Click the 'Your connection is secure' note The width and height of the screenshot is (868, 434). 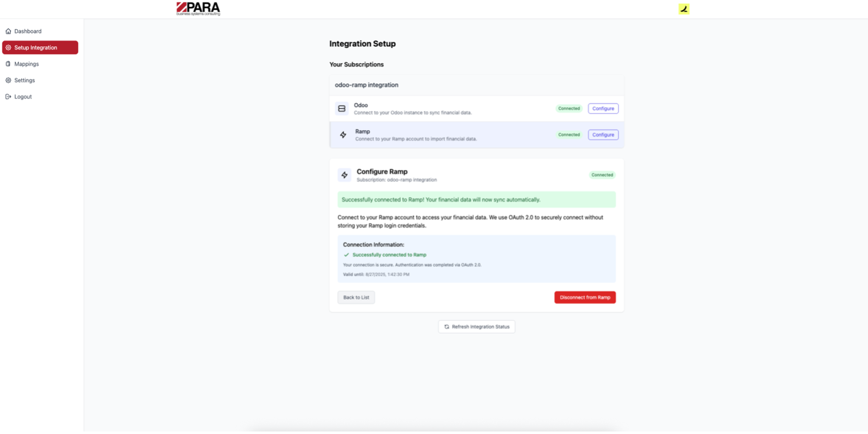pos(412,265)
